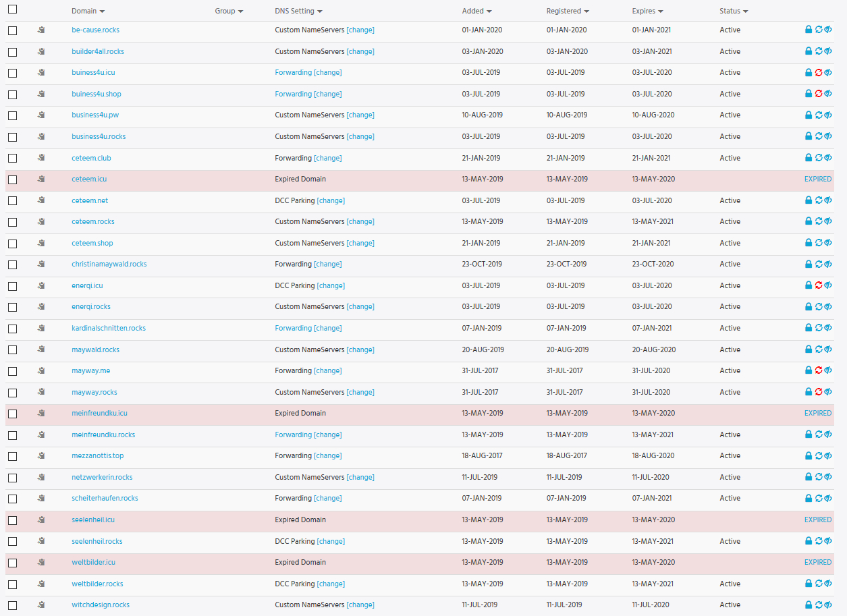Click the privacy eye icon for enerqi.icu
Image resolution: width=847 pixels, height=616 pixels.
coord(828,285)
